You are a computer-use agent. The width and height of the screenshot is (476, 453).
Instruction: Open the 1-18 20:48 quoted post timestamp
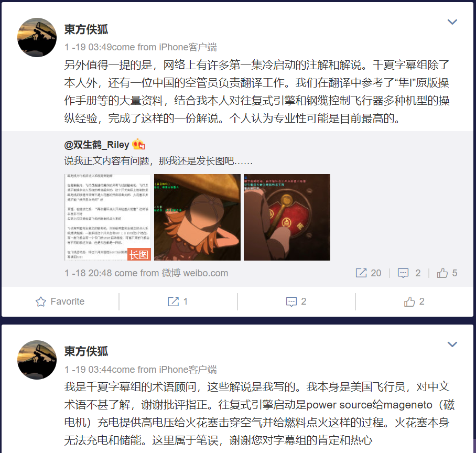pyautogui.click(x=88, y=273)
